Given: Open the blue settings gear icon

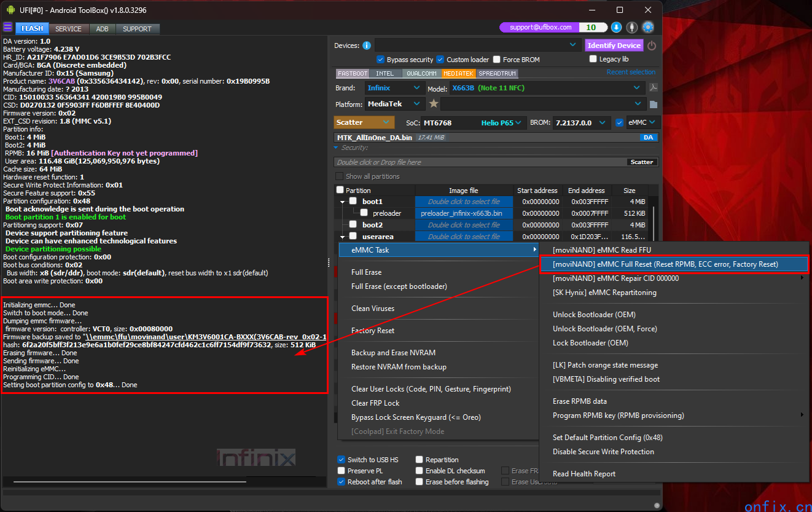Looking at the screenshot, I should [x=647, y=28].
